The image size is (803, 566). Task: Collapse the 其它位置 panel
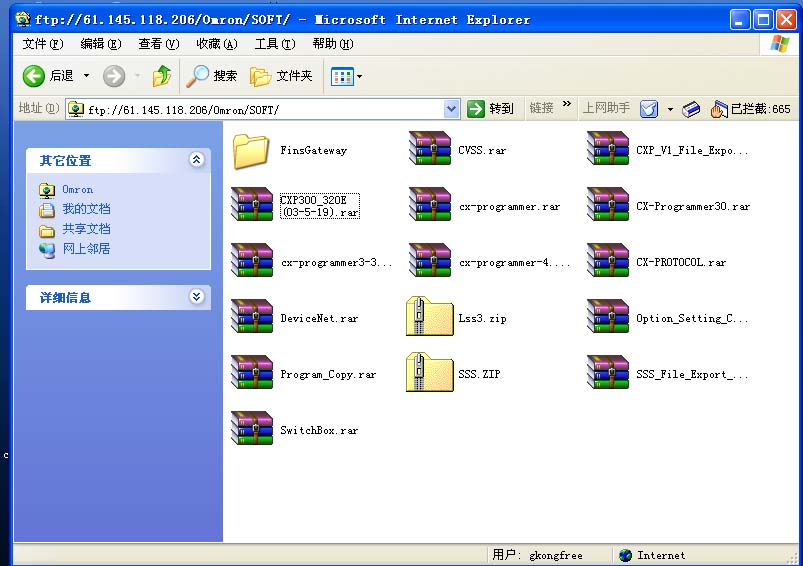click(x=197, y=160)
